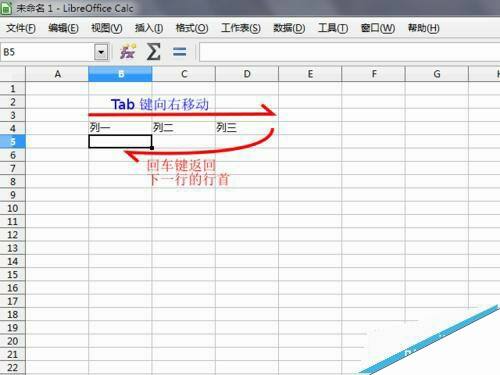Select row 4 header
500x375 pixels.
coord(13,128)
